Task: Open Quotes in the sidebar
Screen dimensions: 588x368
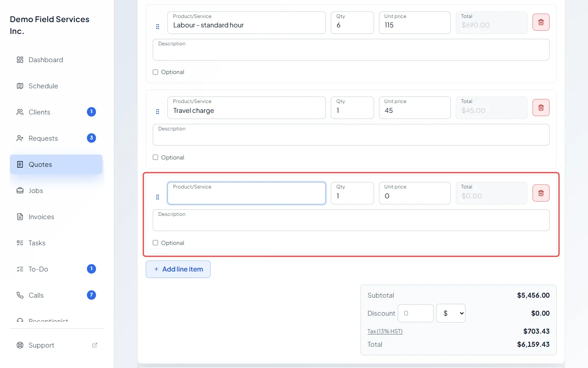Action: click(x=56, y=164)
